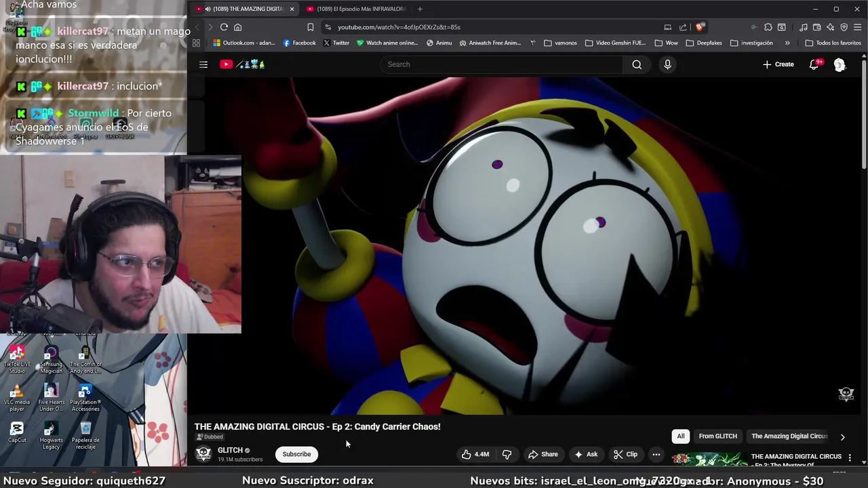Open the Brave Shields icon
The height and width of the screenshot is (488, 868).
coord(700,27)
